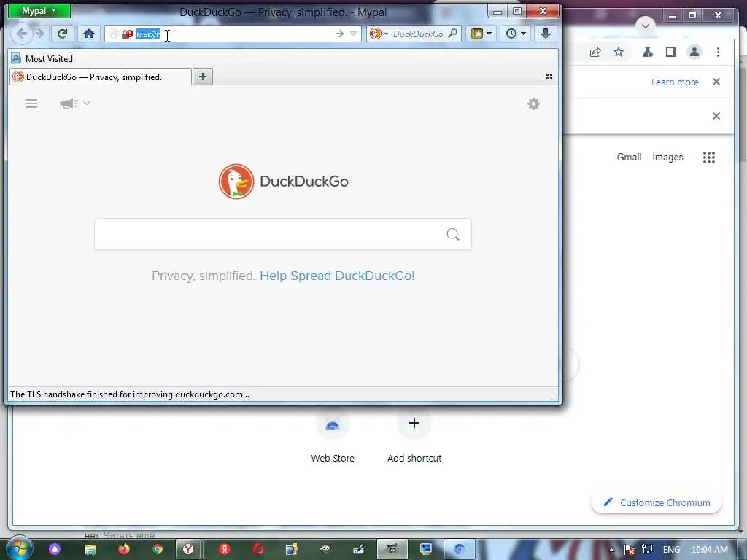
Task: Open the Images link in Chromium
Action: coord(667,157)
